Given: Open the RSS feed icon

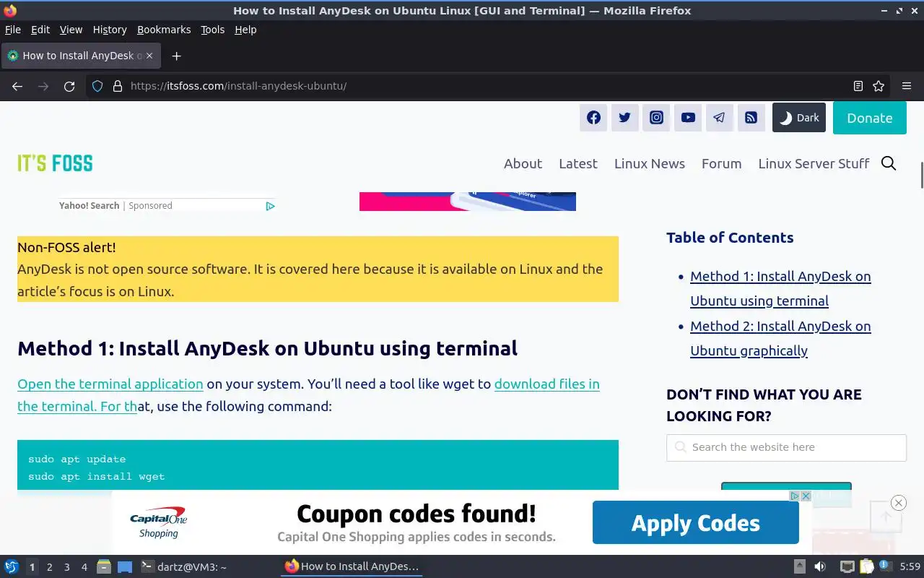Looking at the screenshot, I should [x=751, y=118].
